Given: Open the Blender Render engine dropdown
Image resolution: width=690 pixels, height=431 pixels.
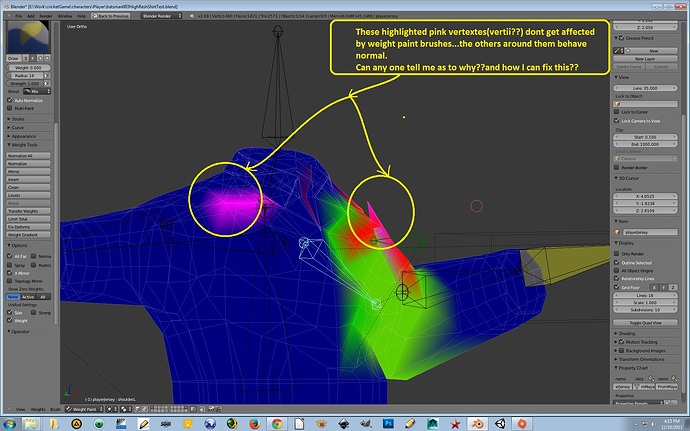Looking at the screenshot, I should pos(161,16).
